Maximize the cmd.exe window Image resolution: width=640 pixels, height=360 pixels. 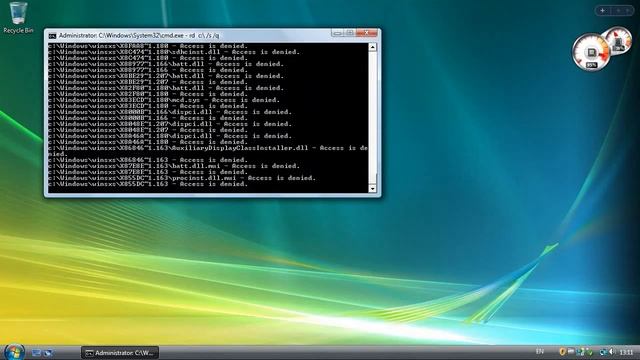click(350, 33)
